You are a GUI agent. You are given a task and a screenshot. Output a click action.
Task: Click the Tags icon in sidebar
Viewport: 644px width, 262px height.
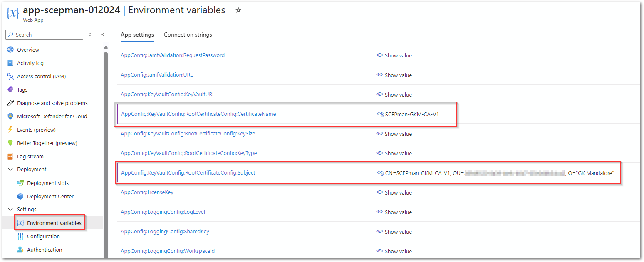click(x=10, y=90)
